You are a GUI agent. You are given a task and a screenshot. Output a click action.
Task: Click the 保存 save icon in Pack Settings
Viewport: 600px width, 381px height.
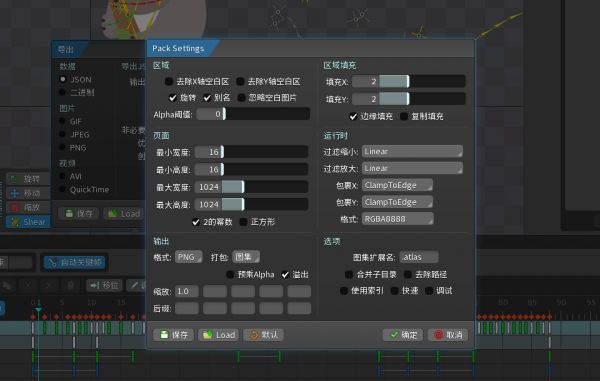click(x=174, y=335)
